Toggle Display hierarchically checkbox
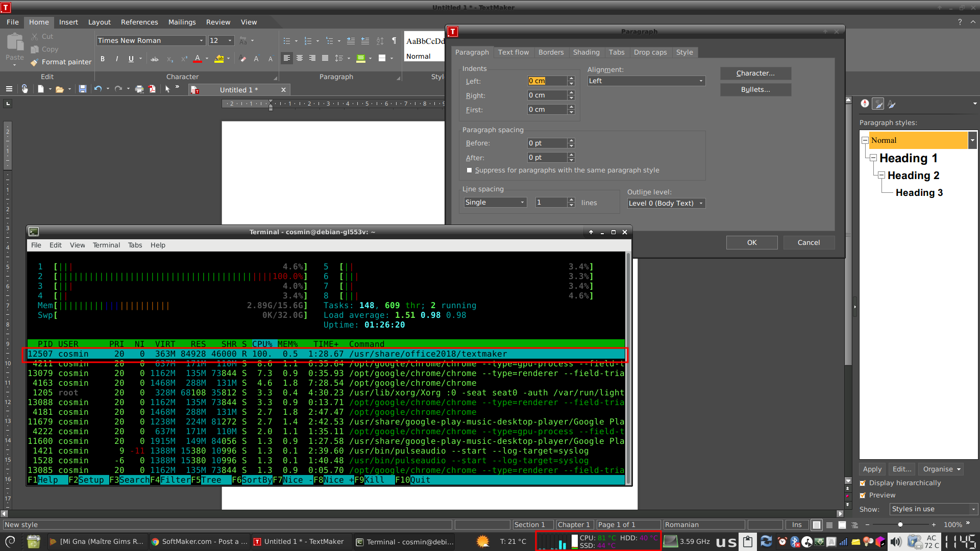This screenshot has height=551, width=980. pyautogui.click(x=863, y=483)
